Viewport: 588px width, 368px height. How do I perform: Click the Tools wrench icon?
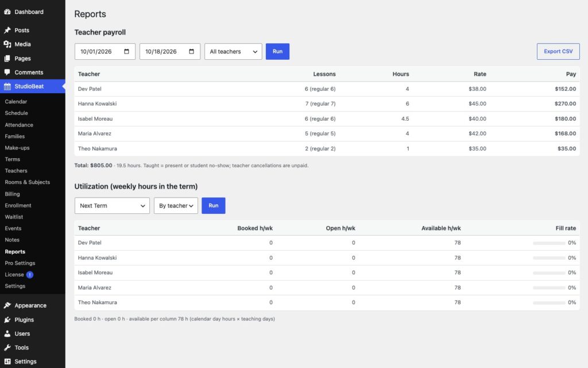[x=7, y=347]
